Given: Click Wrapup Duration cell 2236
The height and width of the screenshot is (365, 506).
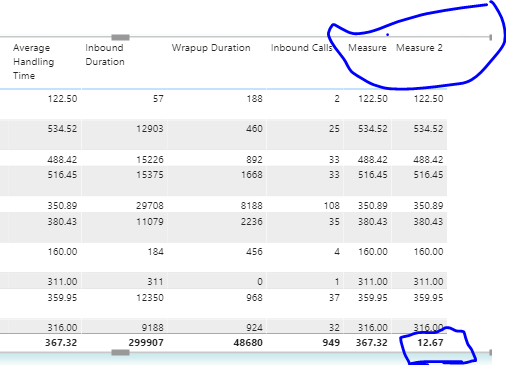Looking at the screenshot, I should 252,222.
